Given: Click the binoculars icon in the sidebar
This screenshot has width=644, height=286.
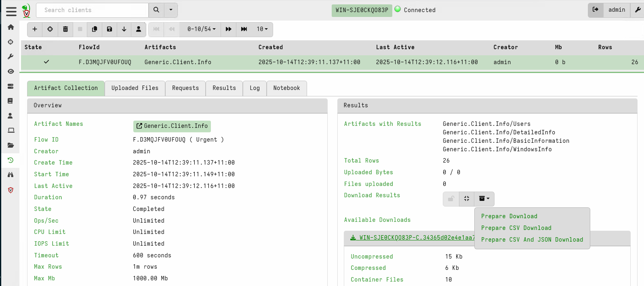Looking at the screenshot, I should point(11,175).
